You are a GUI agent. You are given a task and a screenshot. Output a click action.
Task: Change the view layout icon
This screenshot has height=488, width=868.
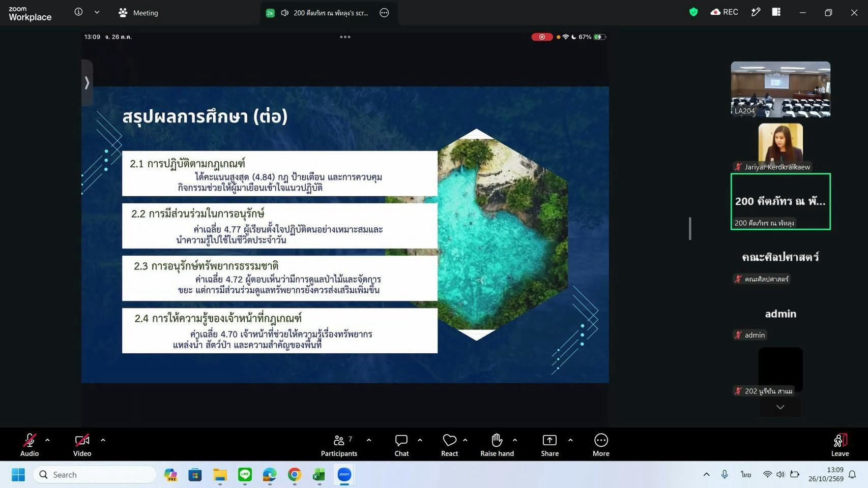click(x=776, y=12)
